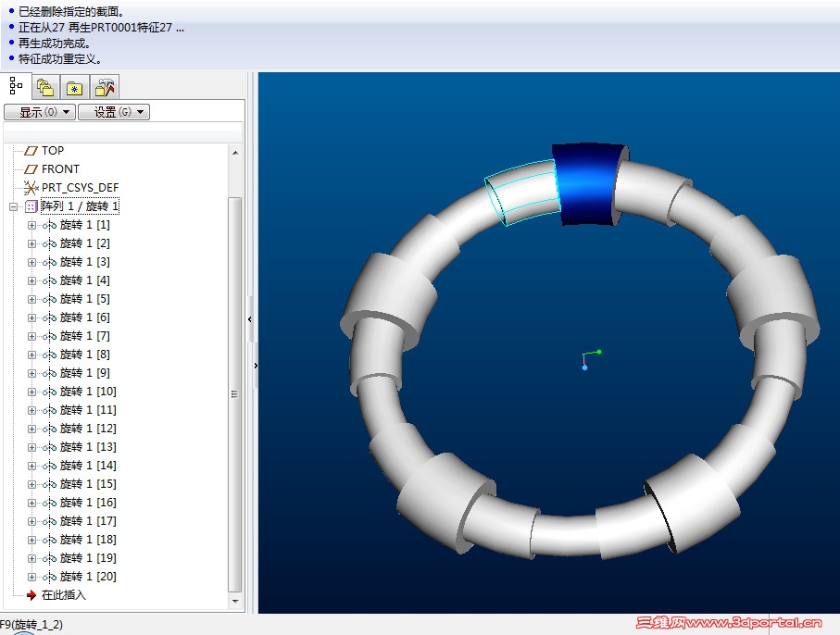
Task: Expand 旋转 1 [10] feature
Action: coord(31,392)
